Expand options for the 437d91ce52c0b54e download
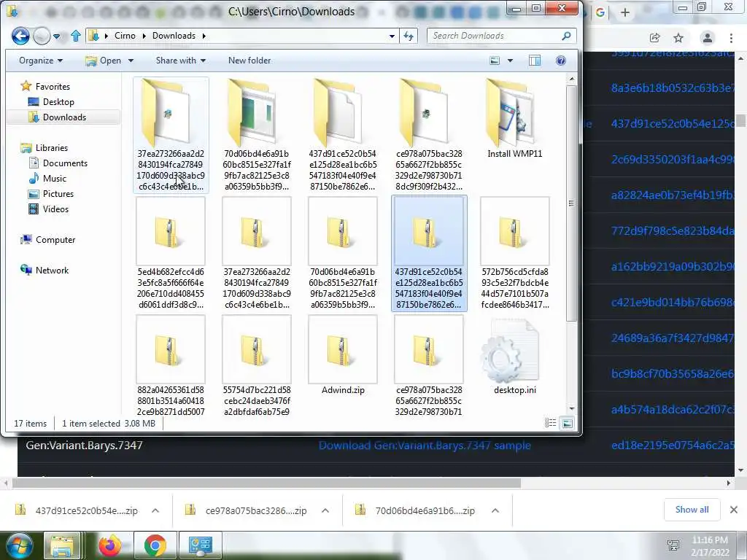747x560 pixels. [x=155, y=510]
